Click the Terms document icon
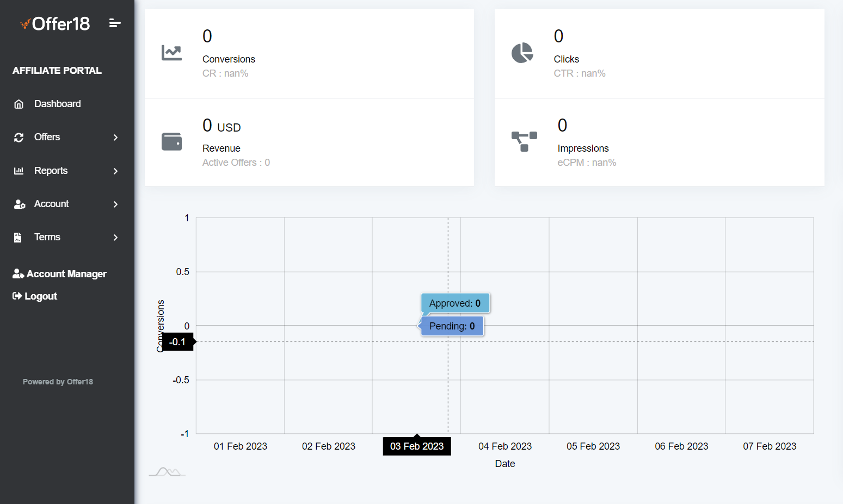The width and height of the screenshot is (843, 504). coord(18,238)
